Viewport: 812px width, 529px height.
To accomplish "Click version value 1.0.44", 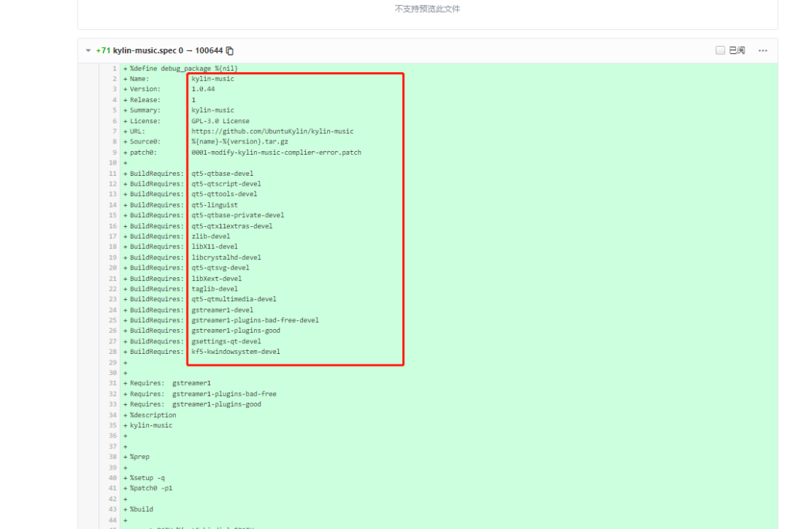I will click(x=203, y=89).
